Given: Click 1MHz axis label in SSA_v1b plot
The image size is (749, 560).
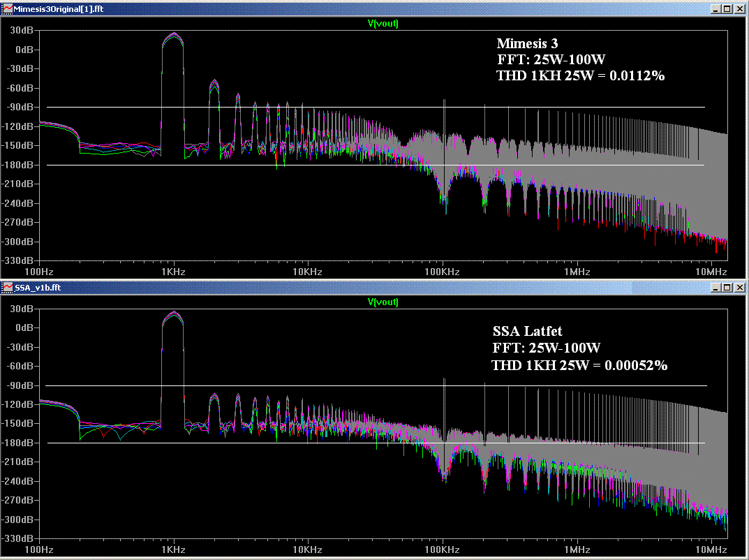Looking at the screenshot, I should click(577, 550).
